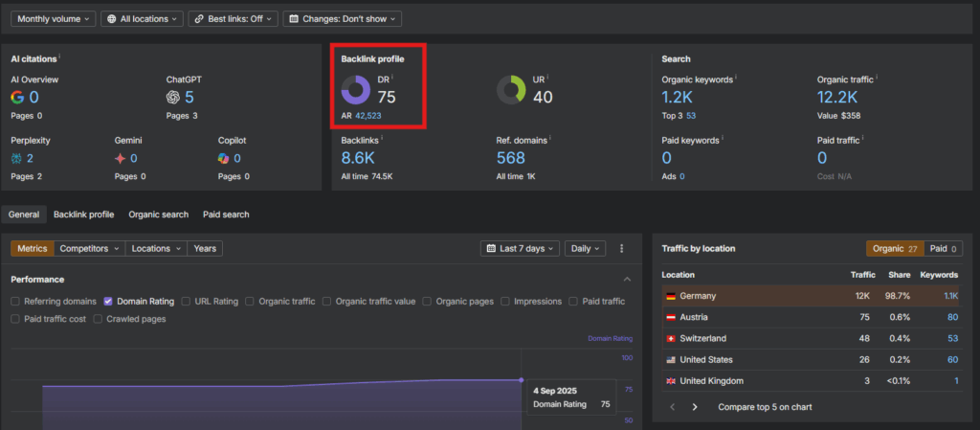Click the Perplexity logo icon
The image size is (980, 430).
click(16, 159)
